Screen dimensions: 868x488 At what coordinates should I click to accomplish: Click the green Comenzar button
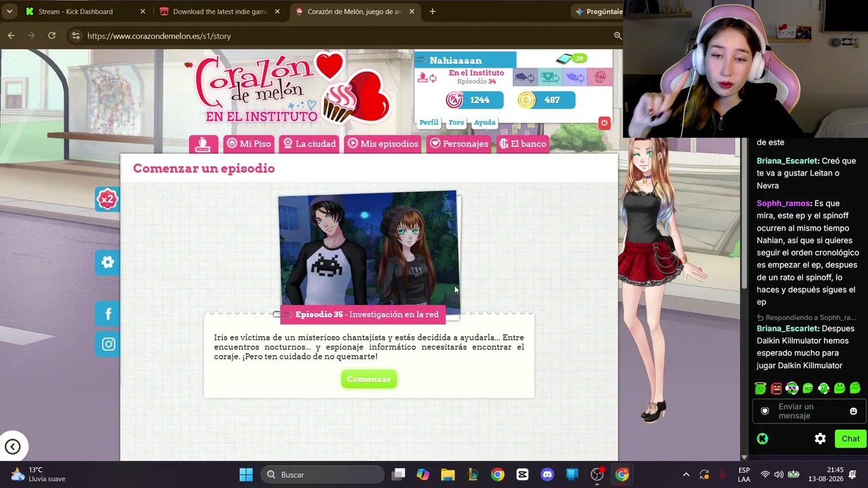[x=369, y=379]
